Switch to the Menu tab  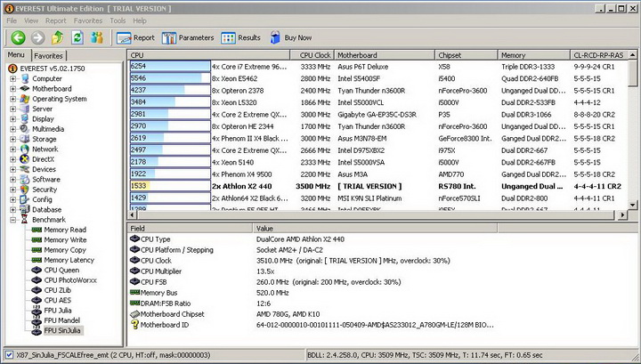pos(16,55)
